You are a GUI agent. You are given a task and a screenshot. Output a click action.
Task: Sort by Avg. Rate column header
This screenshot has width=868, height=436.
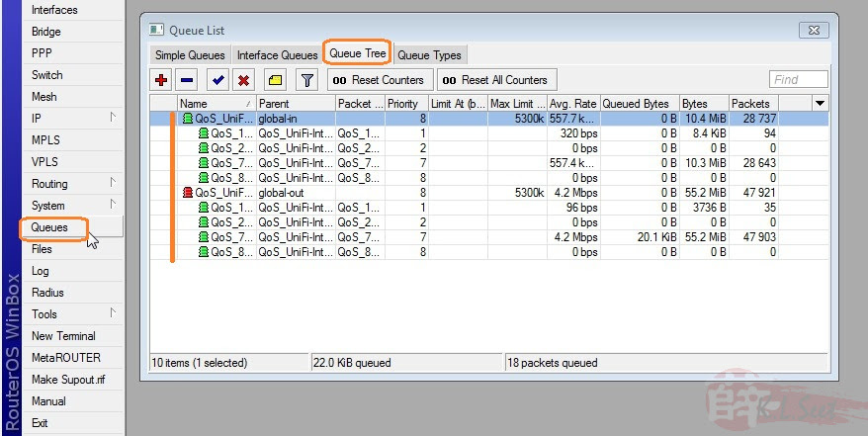click(573, 104)
